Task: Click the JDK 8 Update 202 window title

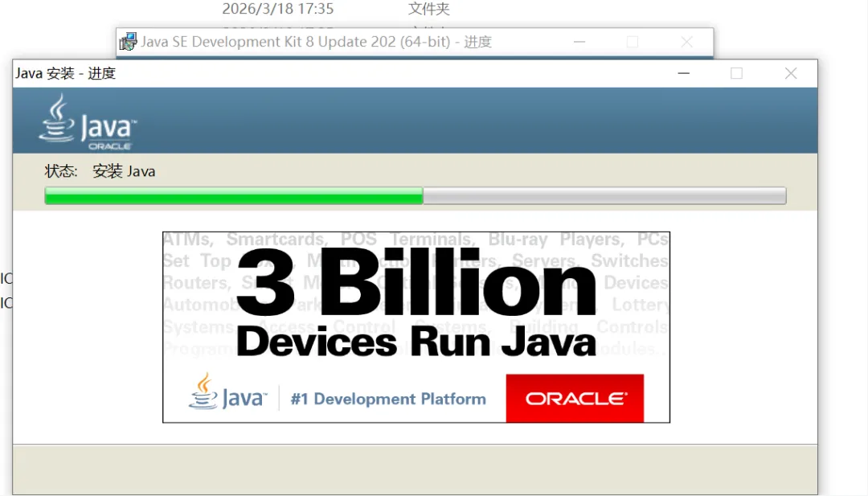Action: [x=316, y=42]
